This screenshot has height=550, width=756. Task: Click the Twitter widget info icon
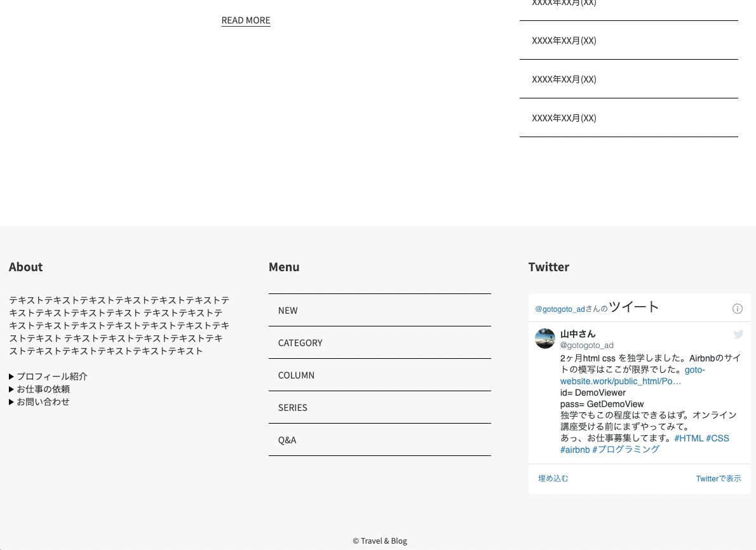[737, 309]
